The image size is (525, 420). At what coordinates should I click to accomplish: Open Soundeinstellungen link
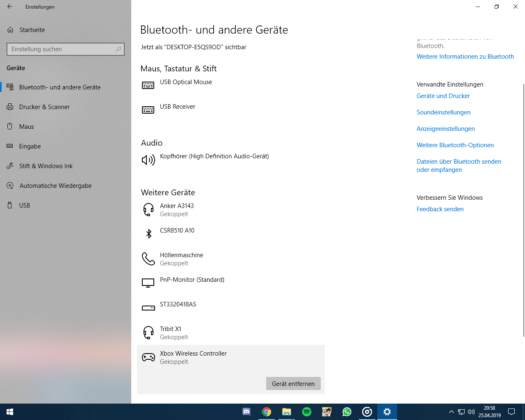443,112
